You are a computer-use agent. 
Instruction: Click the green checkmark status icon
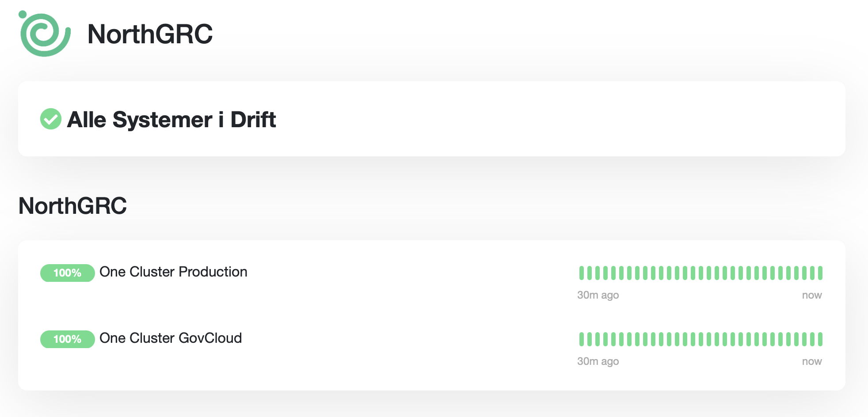[51, 119]
